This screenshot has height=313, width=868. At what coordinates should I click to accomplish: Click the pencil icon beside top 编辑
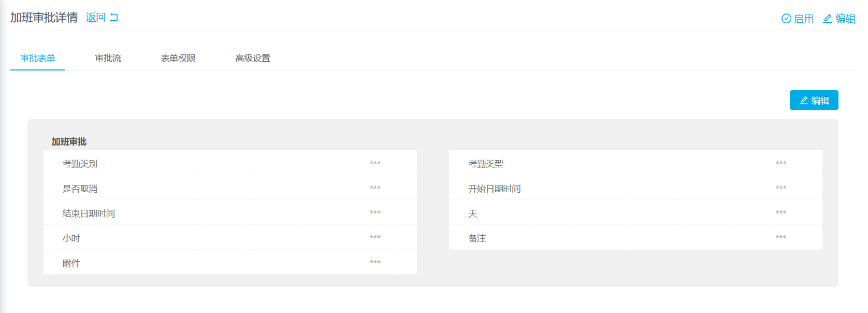click(828, 19)
